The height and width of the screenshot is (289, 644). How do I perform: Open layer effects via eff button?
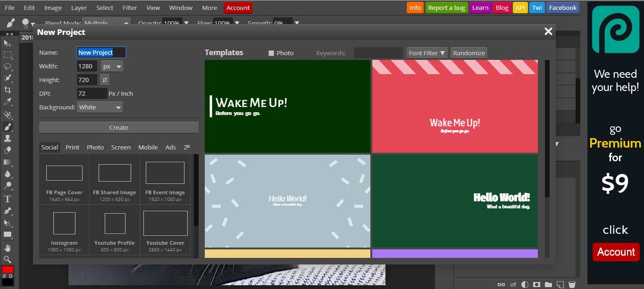pyautogui.click(x=513, y=284)
